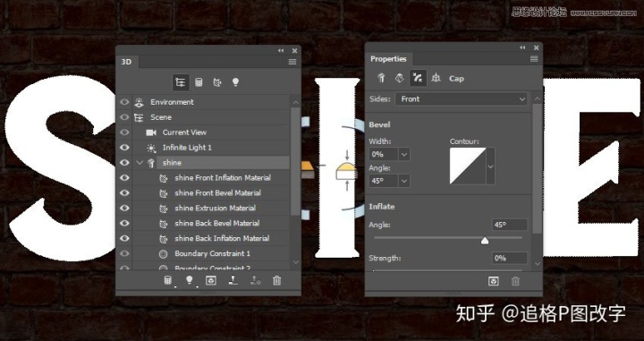The height and width of the screenshot is (341, 644).
Task: Filter by whole scene in 3D panel
Action: [x=181, y=82]
